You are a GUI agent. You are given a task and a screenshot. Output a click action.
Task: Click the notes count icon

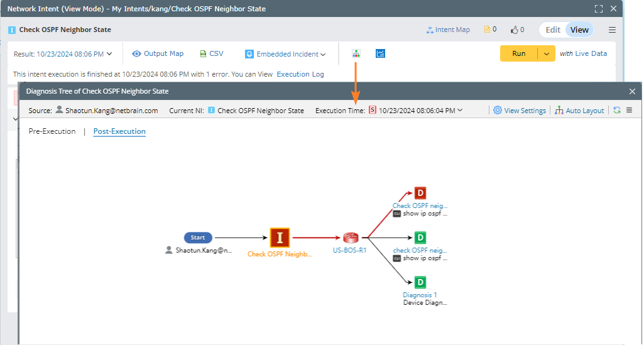(x=487, y=29)
